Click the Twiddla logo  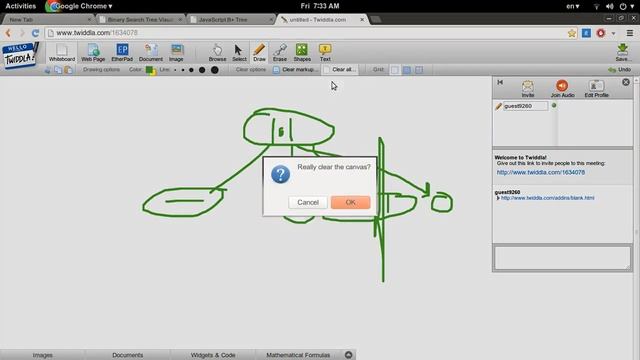click(19, 55)
